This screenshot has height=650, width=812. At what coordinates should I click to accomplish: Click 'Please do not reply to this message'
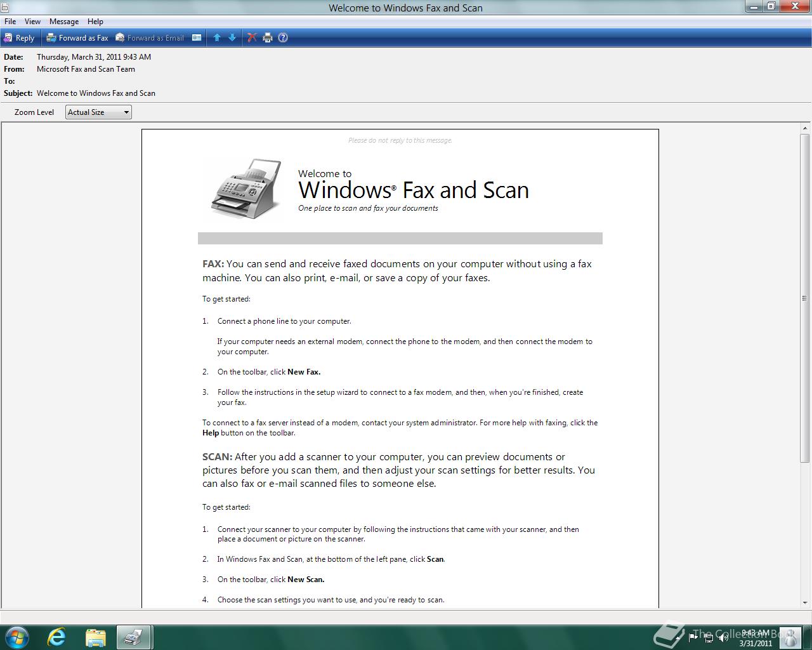pyautogui.click(x=400, y=140)
